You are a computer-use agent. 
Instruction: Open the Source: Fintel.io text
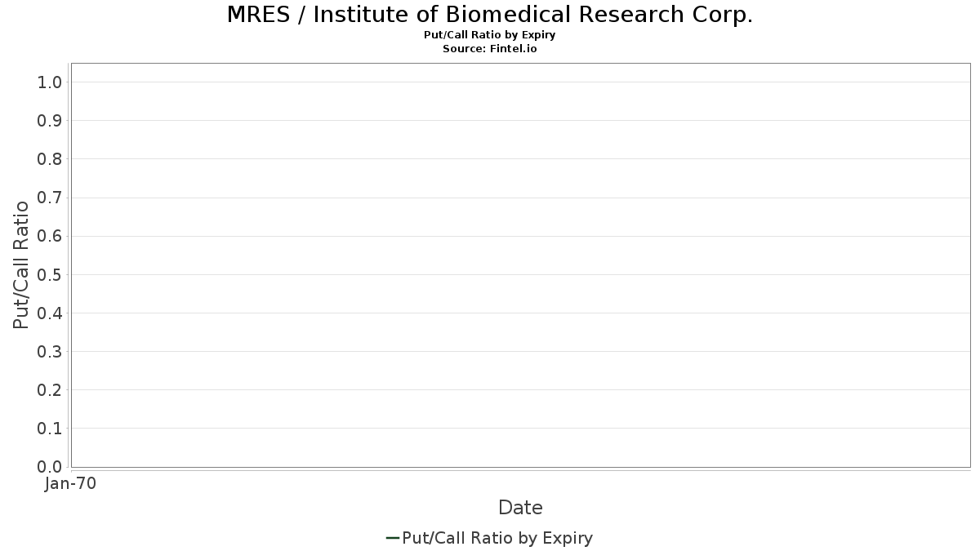pos(489,48)
